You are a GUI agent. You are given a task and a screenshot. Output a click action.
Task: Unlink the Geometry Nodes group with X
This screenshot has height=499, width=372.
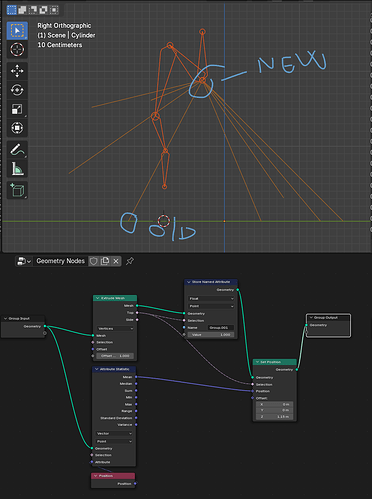[x=116, y=261]
